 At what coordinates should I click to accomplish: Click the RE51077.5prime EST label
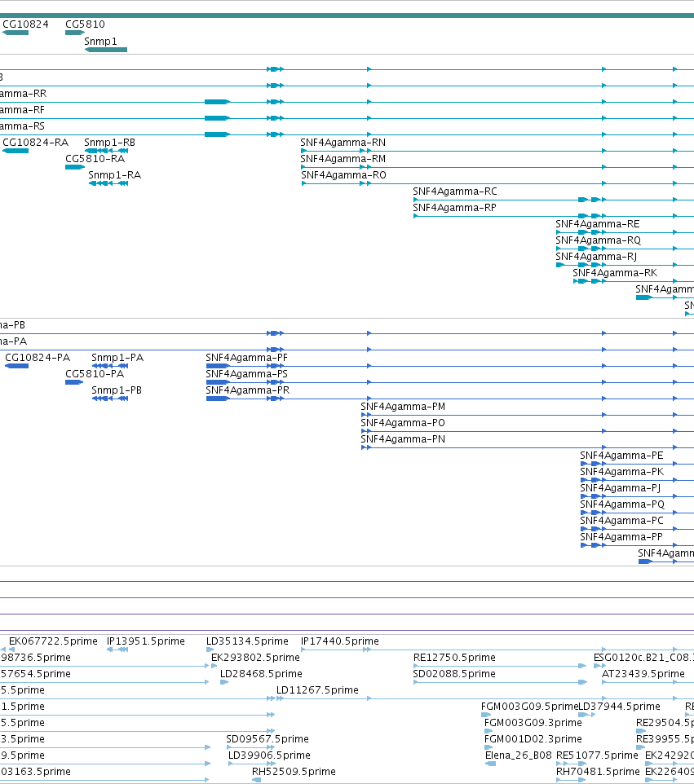(x=597, y=755)
